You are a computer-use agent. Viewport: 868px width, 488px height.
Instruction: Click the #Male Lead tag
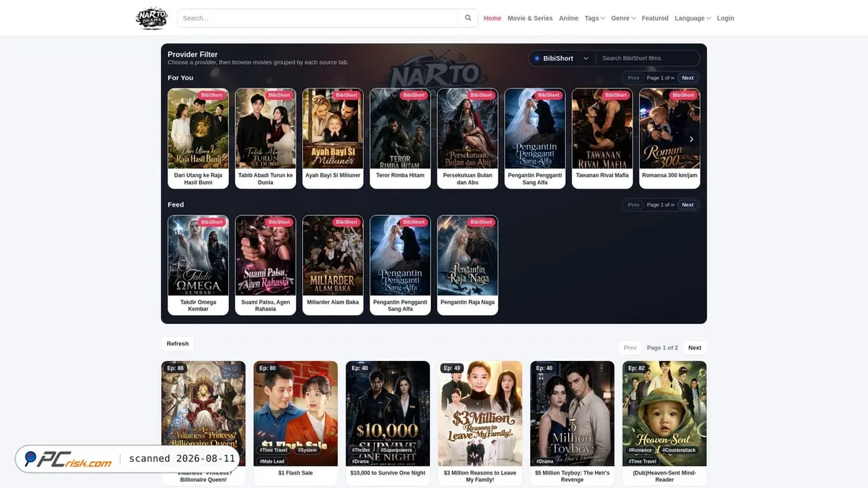pyautogui.click(x=271, y=461)
